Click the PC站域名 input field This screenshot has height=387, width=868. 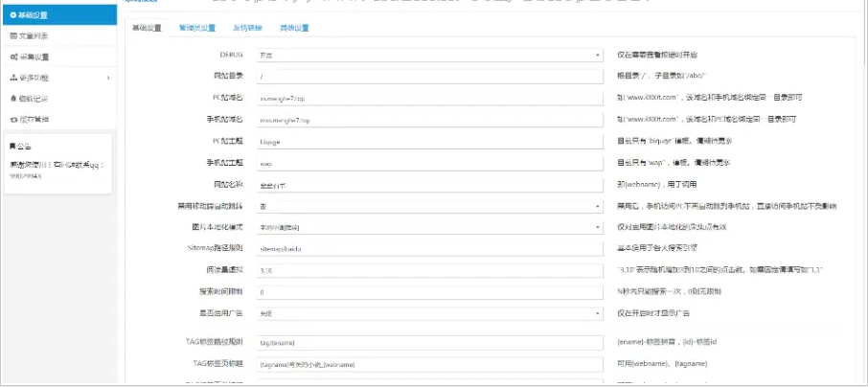click(x=429, y=98)
